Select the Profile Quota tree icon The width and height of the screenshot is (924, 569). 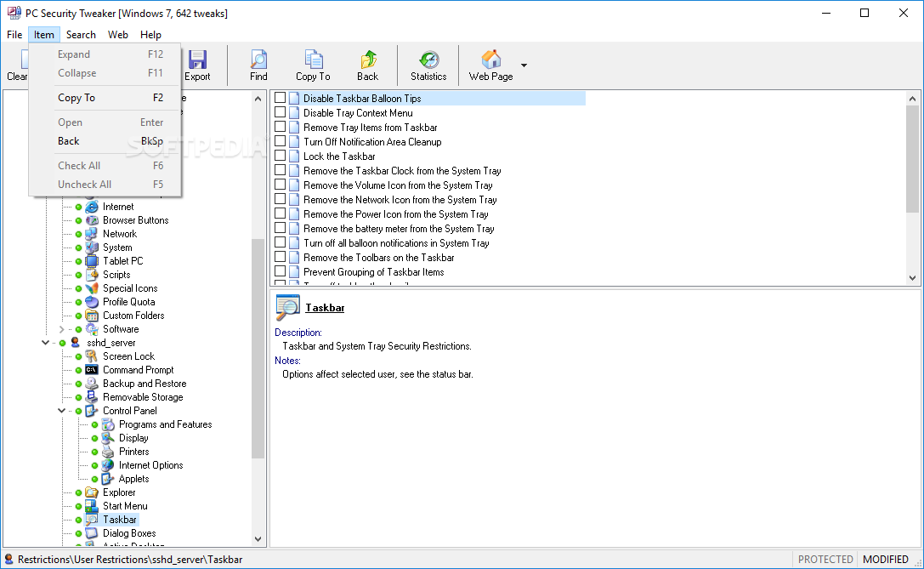coord(92,302)
